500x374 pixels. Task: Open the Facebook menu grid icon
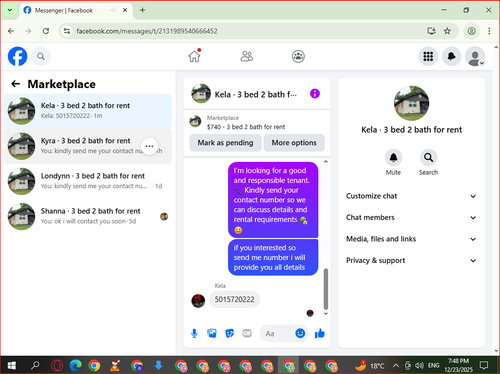tap(428, 56)
